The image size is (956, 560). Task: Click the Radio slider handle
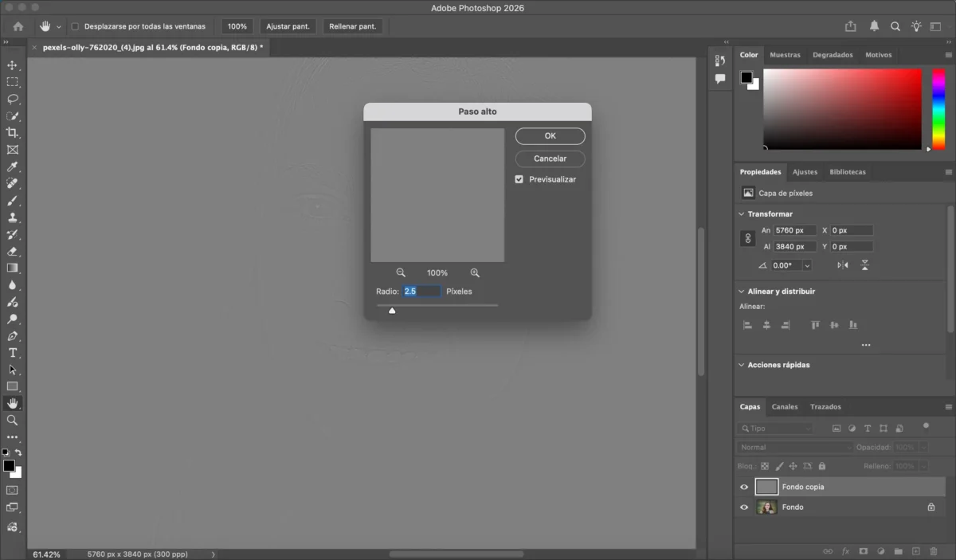392,311
